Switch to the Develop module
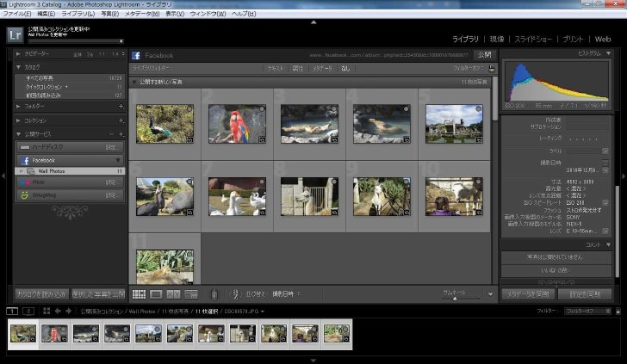Image resolution: width=627 pixels, height=364 pixels. pyautogui.click(x=497, y=40)
